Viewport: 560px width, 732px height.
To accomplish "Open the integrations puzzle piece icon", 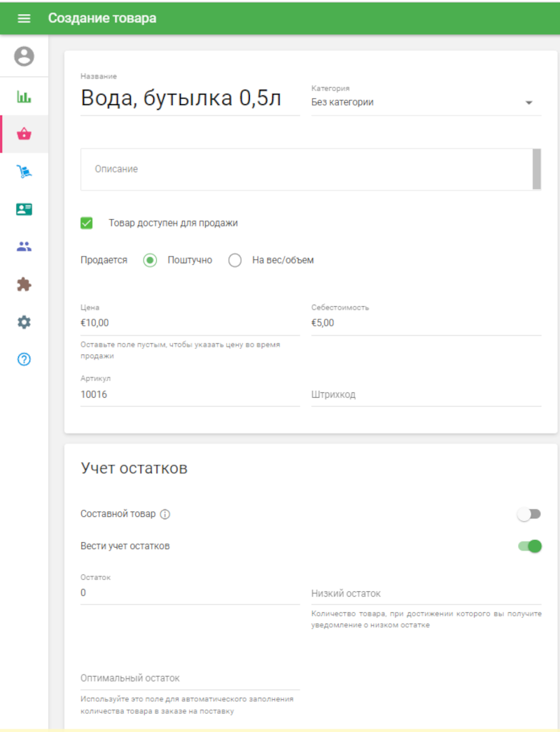I will tap(23, 284).
